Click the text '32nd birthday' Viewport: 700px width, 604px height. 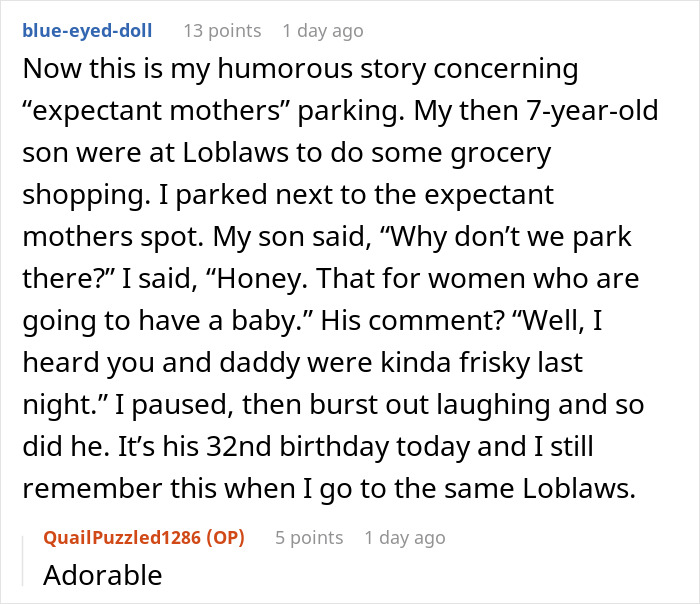click(297, 446)
